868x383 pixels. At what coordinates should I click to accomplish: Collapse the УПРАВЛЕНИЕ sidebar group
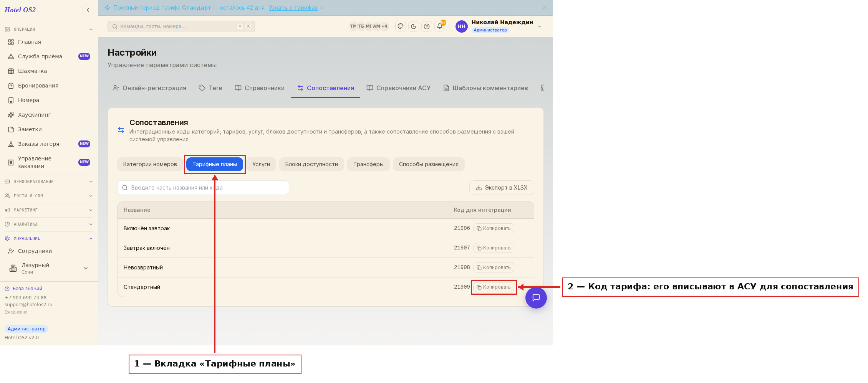49,238
